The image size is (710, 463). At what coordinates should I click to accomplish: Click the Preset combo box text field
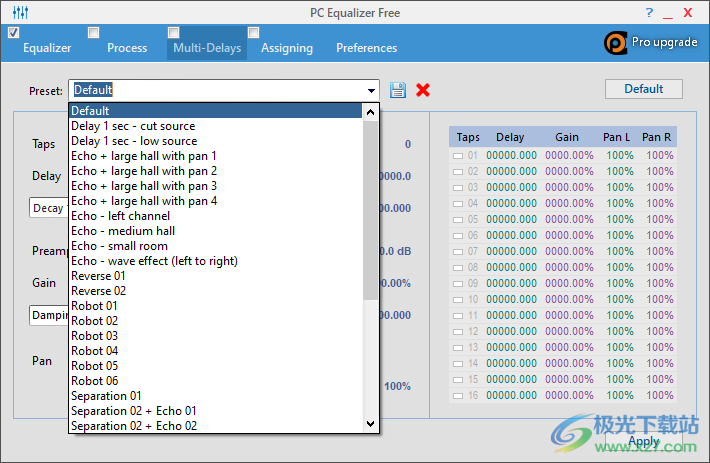pyautogui.click(x=217, y=90)
